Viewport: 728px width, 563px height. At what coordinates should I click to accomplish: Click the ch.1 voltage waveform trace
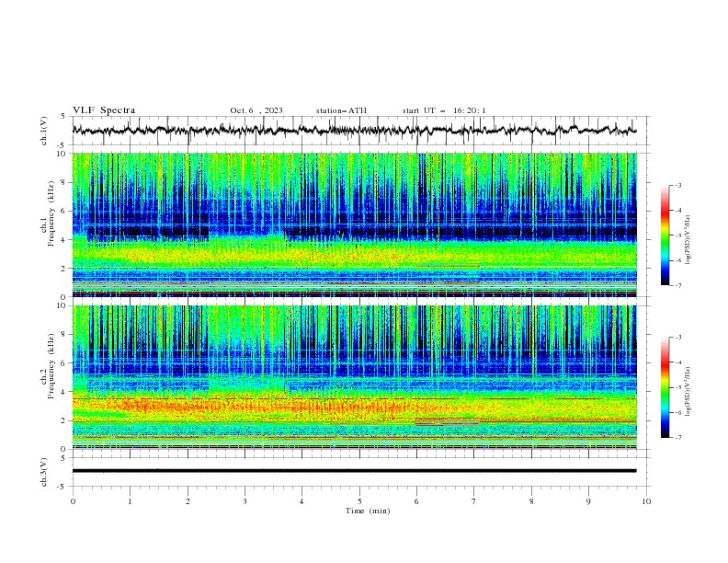click(354, 131)
